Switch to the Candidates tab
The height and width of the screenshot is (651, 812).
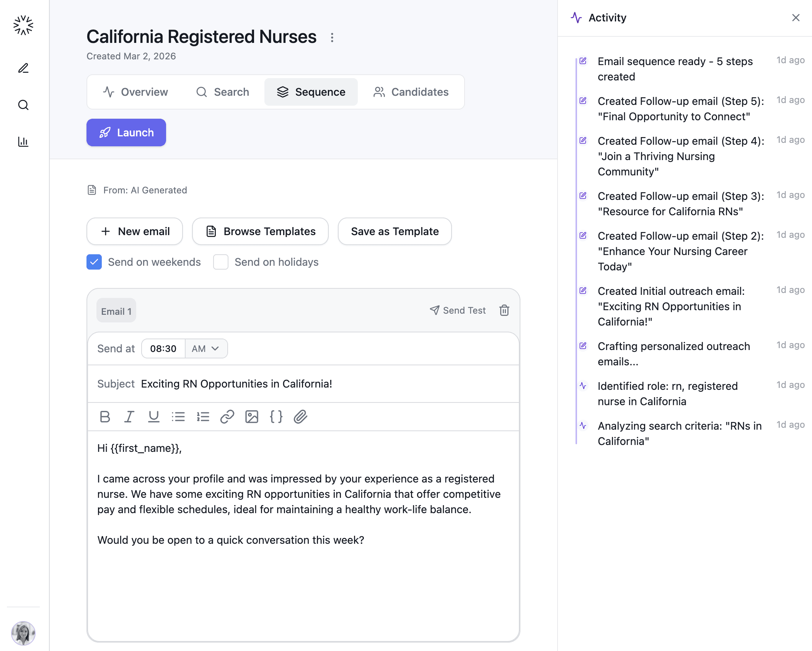[411, 92]
